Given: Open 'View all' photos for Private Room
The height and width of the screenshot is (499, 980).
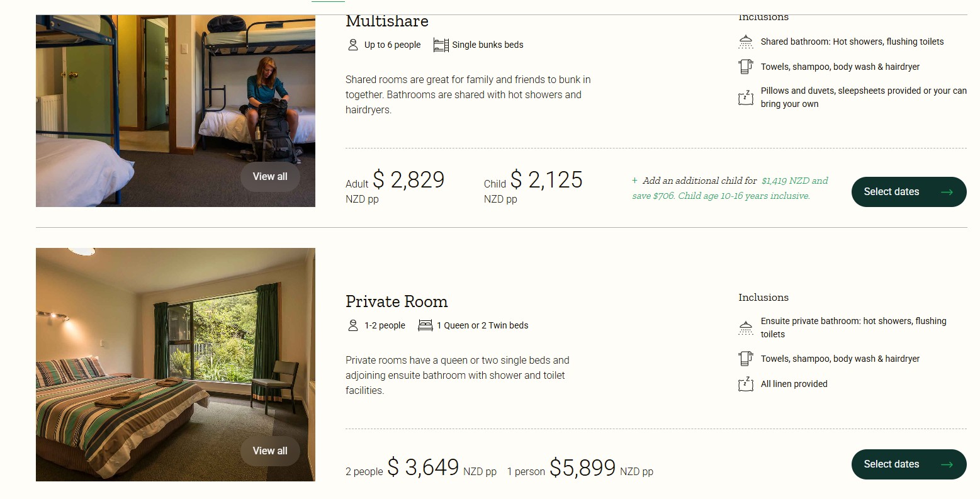Looking at the screenshot, I should click(x=270, y=451).
